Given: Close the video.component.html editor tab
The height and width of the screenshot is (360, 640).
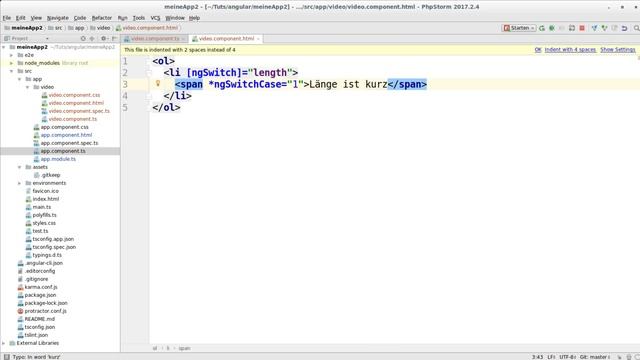Looking at the screenshot, I should click(x=258, y=39).
